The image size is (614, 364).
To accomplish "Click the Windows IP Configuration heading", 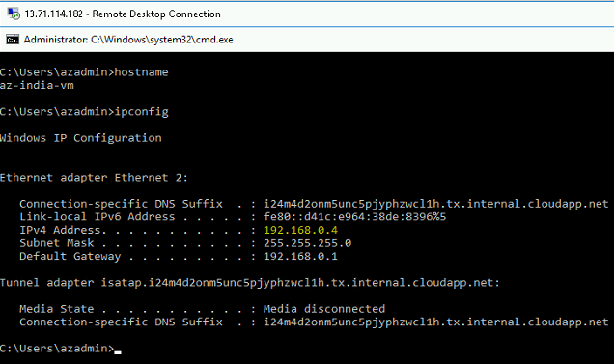I will tap(81, 138).
